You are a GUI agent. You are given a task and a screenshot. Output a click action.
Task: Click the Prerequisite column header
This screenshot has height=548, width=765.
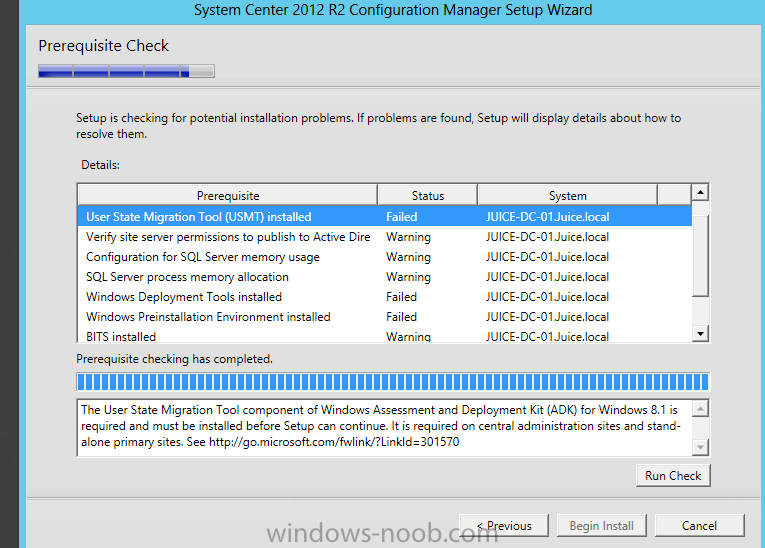tap(228, 195)
